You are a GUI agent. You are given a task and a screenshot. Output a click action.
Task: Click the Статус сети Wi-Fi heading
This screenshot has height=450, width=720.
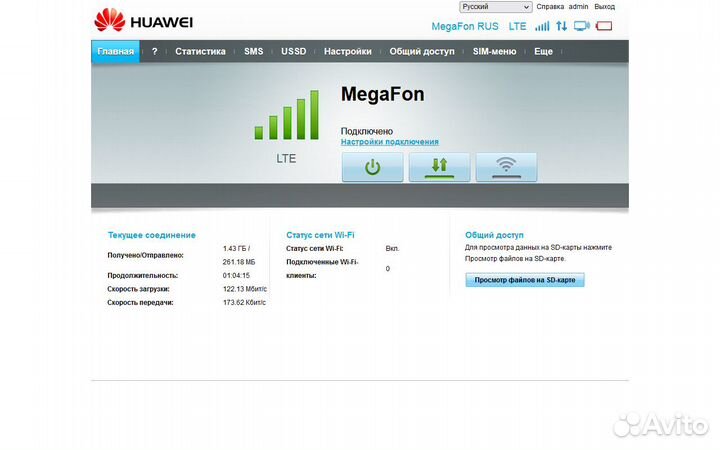[x=320, y=235]
